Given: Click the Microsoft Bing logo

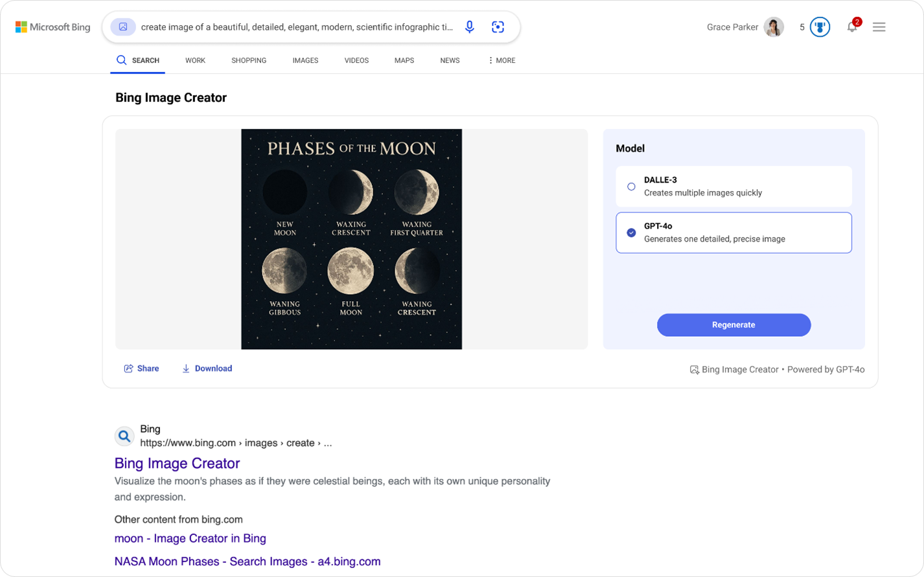Looking at the screenshot, I should [52, 27].
